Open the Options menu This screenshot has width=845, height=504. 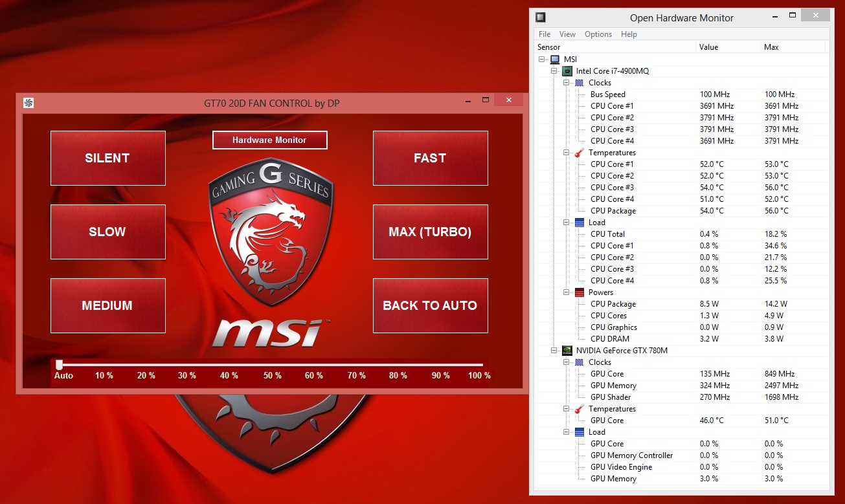coord(598,34)
